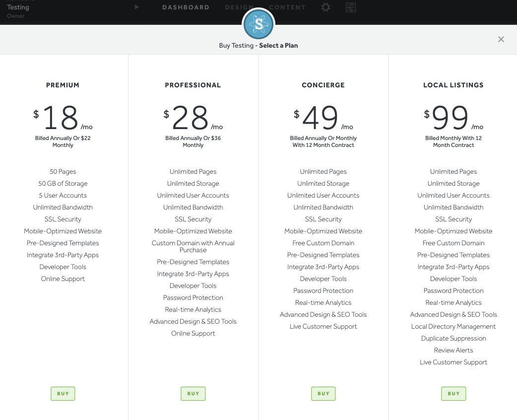The height and width of the screenshot is (420, 517).
Task: Click the Concierge plan heading
Action: pyautogui.click(x=323, y=85)
